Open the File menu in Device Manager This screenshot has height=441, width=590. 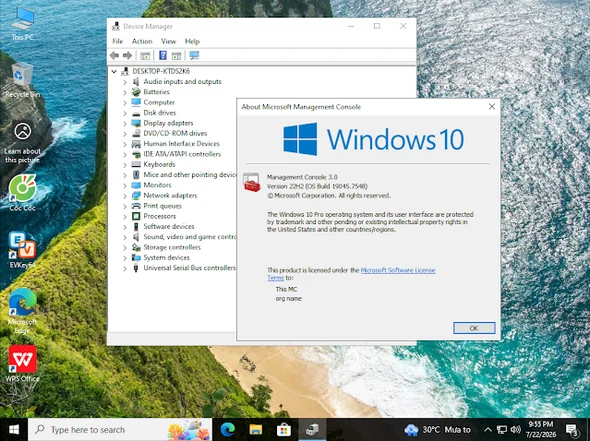click(x=118, y=41)
